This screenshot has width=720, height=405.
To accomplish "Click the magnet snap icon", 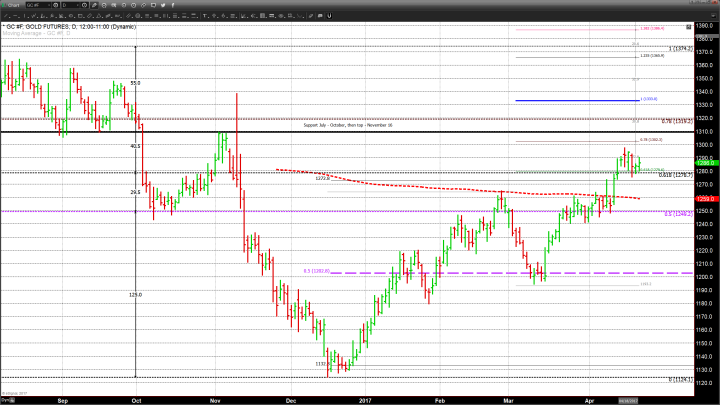I will point(329,16).
